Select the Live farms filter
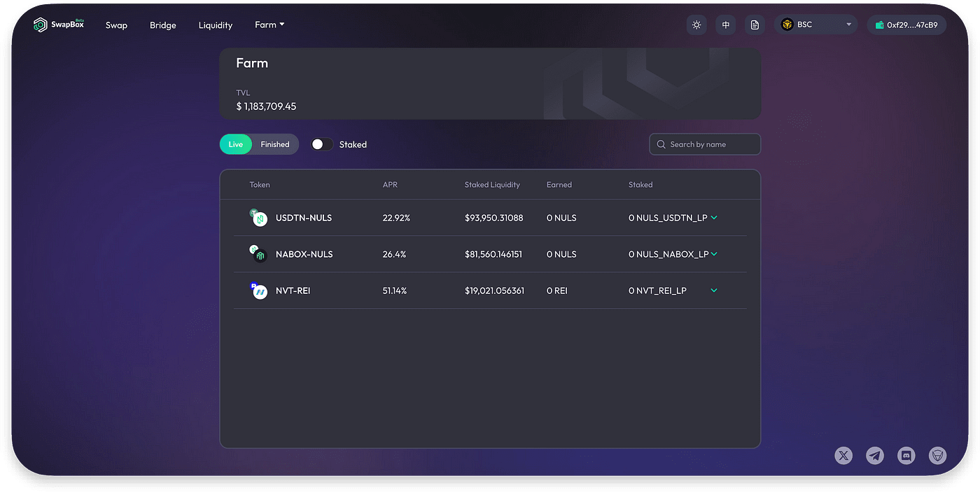Image resolution: width=980 pixels, height=495 pixels. [x=236, y=144]
